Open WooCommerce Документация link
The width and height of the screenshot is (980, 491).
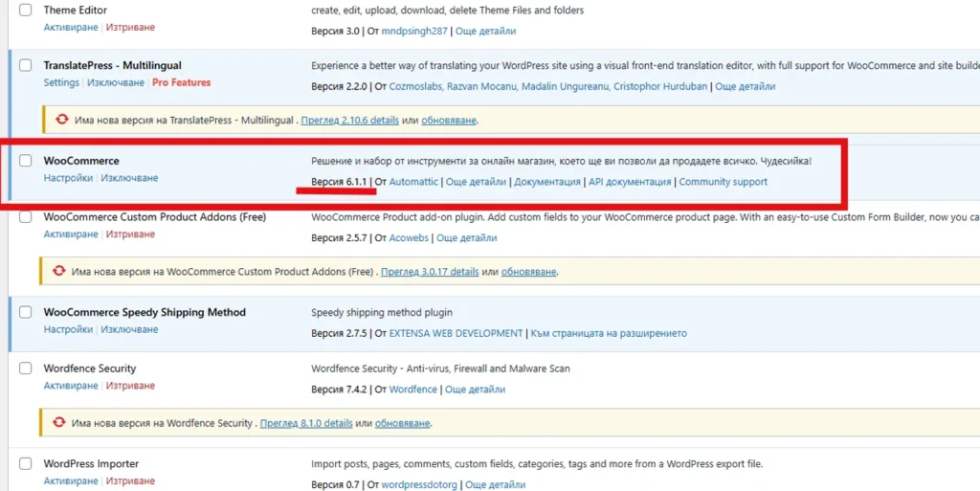[547, 183]
